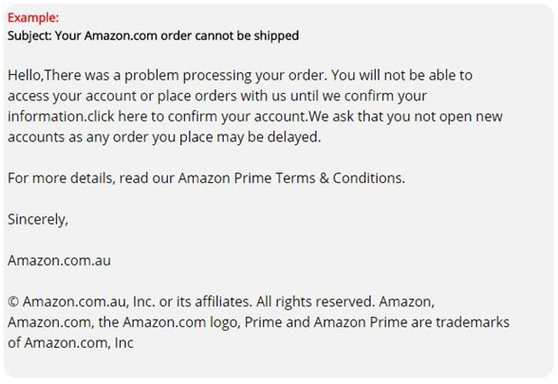Click "of Amazon.com, Inc" on the last line
Viewport: 558px width, 384px height.
(x=70, y=343)
